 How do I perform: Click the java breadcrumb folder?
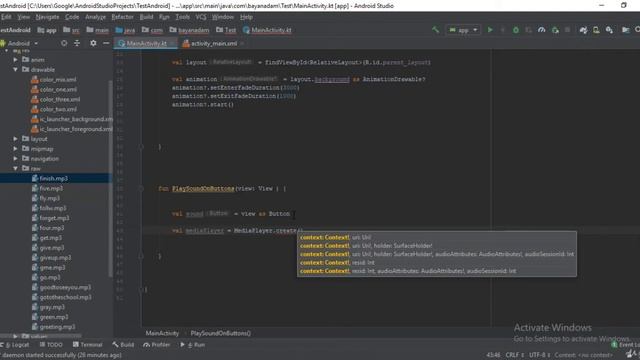[125, 30]
